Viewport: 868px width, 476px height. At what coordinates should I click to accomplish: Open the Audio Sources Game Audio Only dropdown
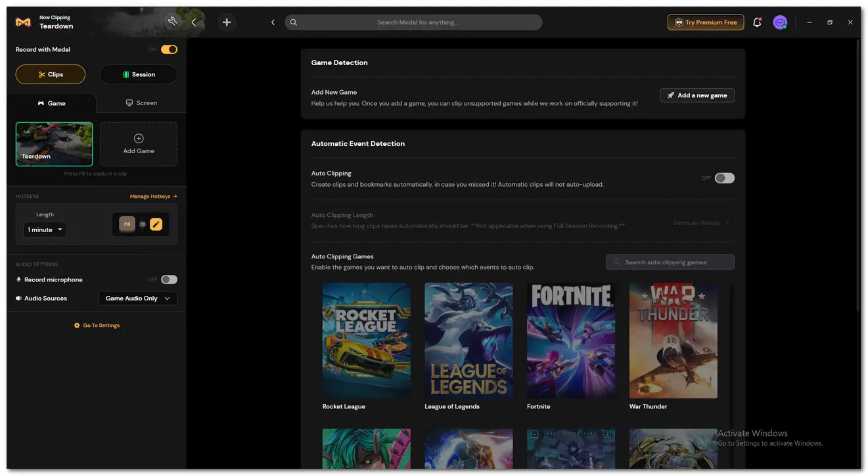click(x=138, y=298)
